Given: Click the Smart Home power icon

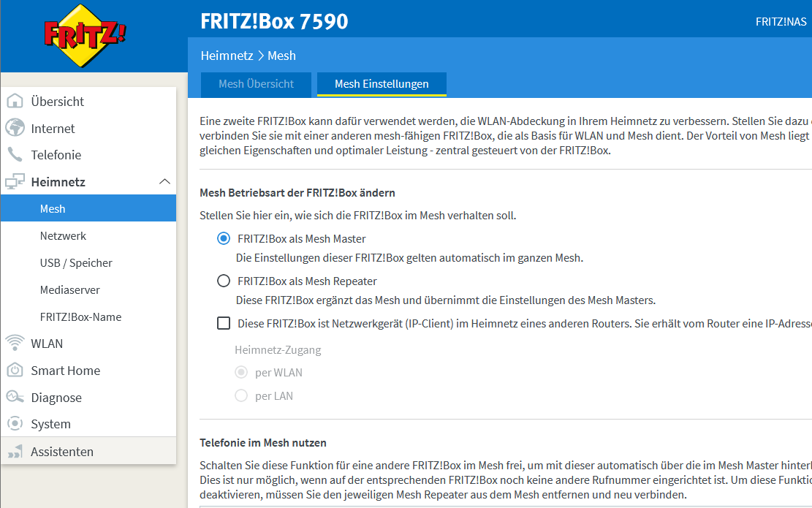Looking at the screenshot, I should (15, 370).
